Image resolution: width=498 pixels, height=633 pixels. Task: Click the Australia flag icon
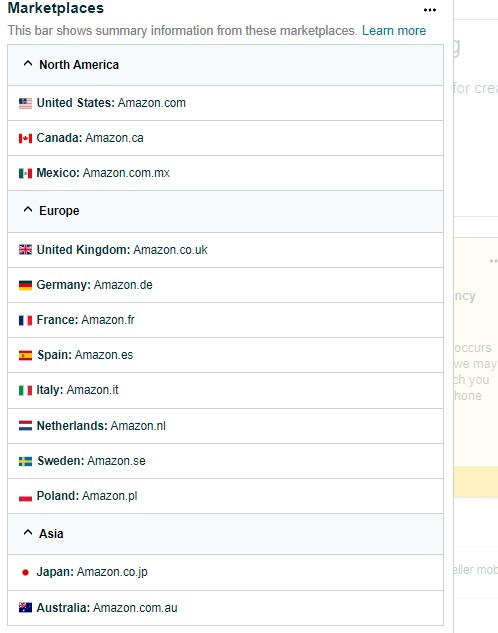(x=25, y=607)
